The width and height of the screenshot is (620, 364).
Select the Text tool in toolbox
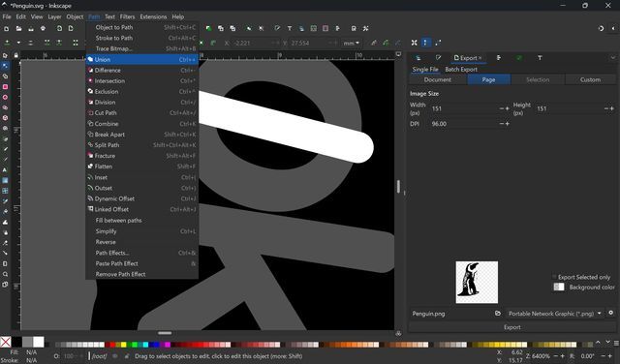tap(5, 170)
